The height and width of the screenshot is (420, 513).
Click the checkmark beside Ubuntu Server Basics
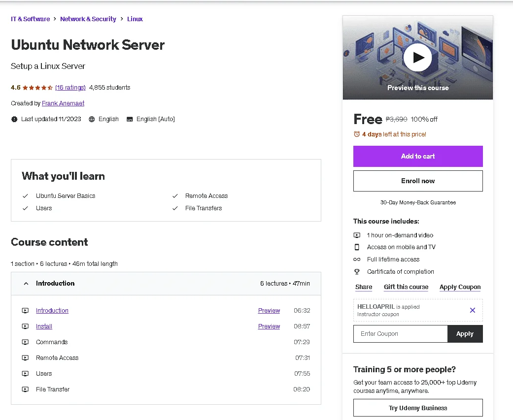(x=25, y=196)
